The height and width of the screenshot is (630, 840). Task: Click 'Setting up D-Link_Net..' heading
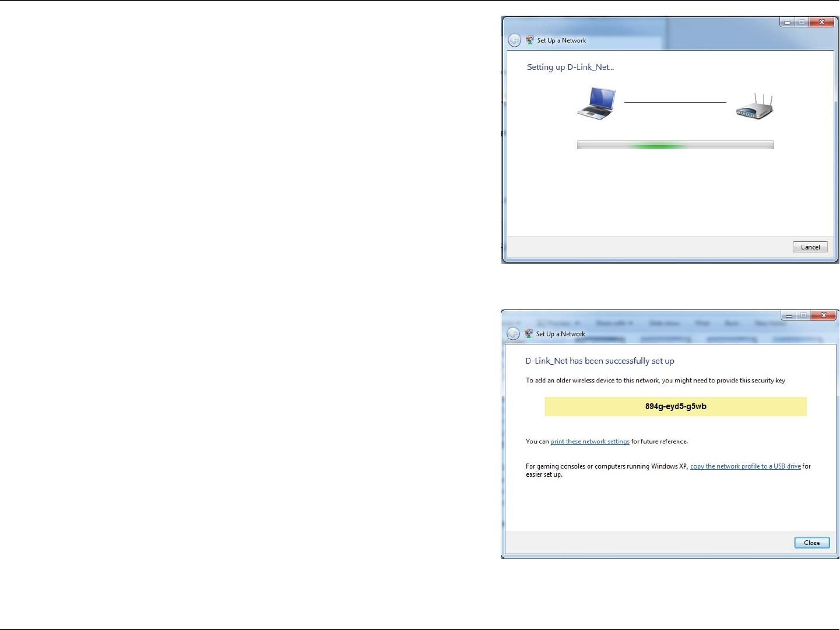(x=570, y=67)
